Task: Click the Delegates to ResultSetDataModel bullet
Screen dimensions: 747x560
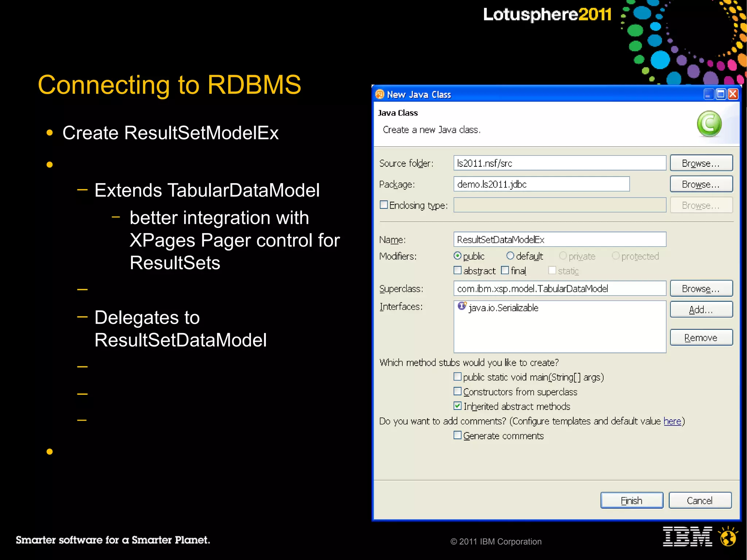Action: 181,328
